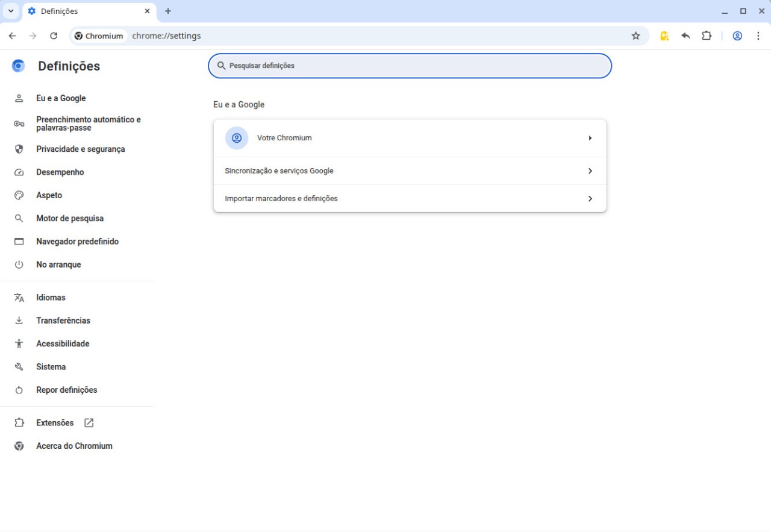Select the Acessibilidade accessibility icon
771x532 pixels.
click(x=19, y=343)
